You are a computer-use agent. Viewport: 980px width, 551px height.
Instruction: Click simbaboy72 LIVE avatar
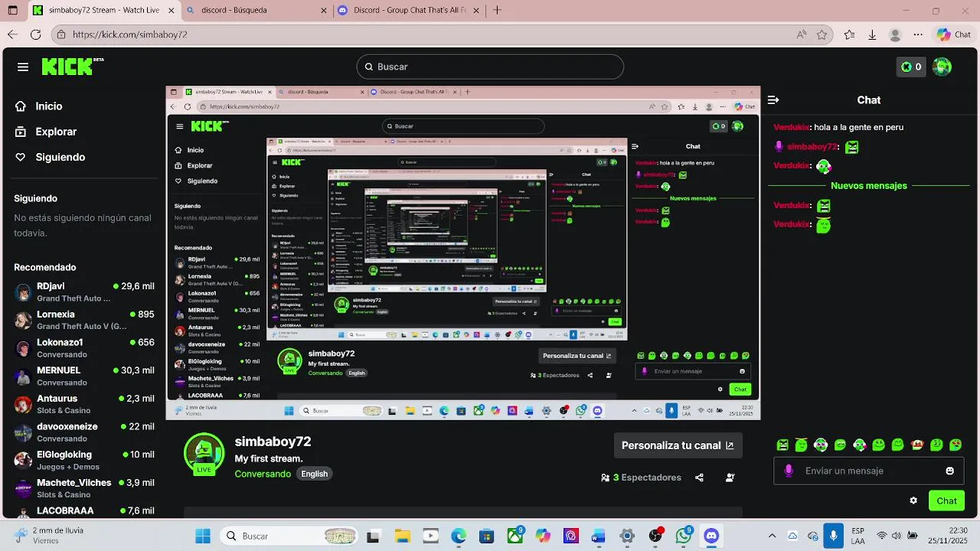click(x=204, y=454)
